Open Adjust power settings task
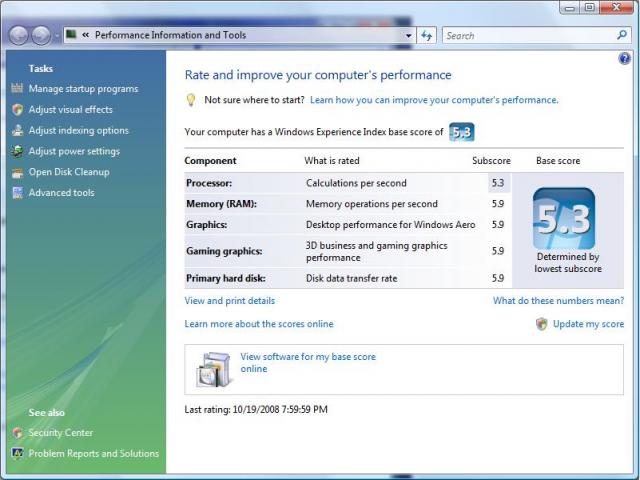 [x=74, y=151]
